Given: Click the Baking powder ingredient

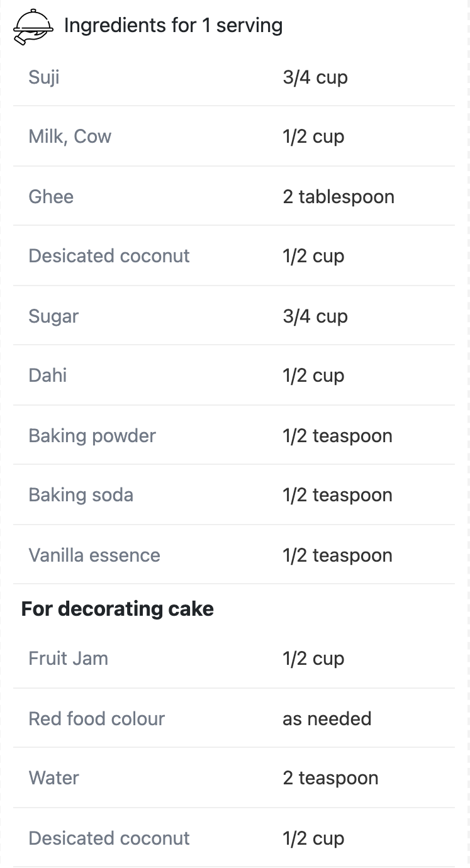Looking at the screenshot, I should pos(92,435).
